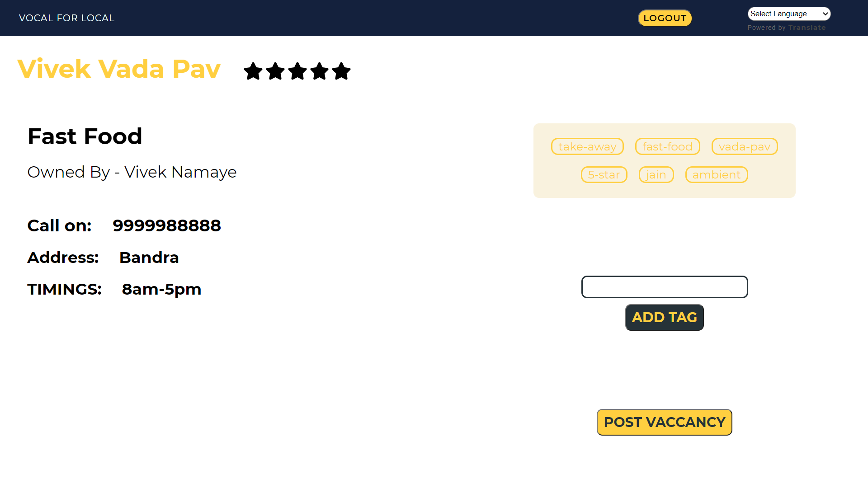This screenshot has width=868, height=488.
Task: Click the ADD TAG button
Action: (664, 317)
